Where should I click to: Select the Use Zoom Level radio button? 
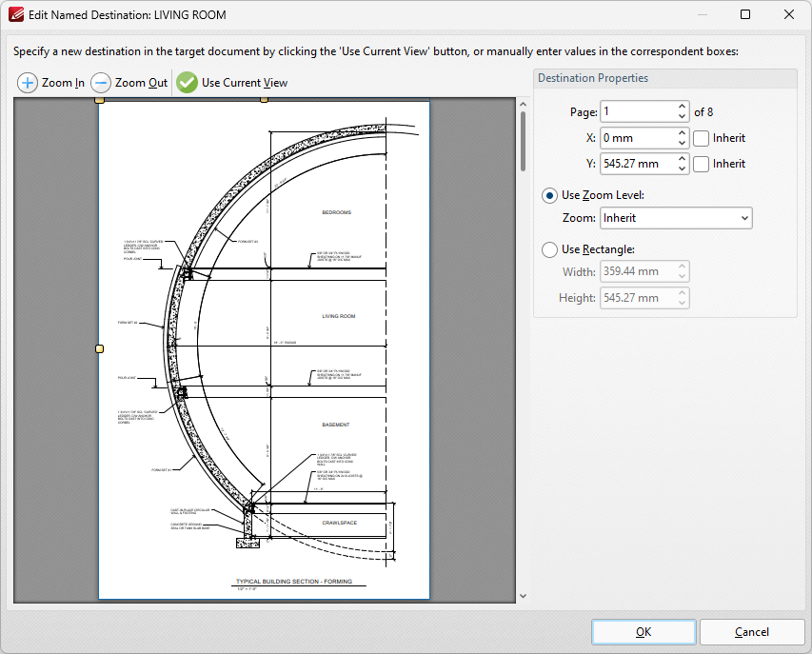(x=549, y=196)
